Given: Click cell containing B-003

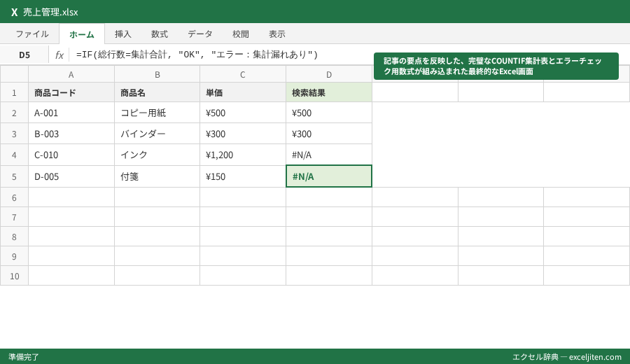Looking at the screenshot, I should click(x=71, y=134).
